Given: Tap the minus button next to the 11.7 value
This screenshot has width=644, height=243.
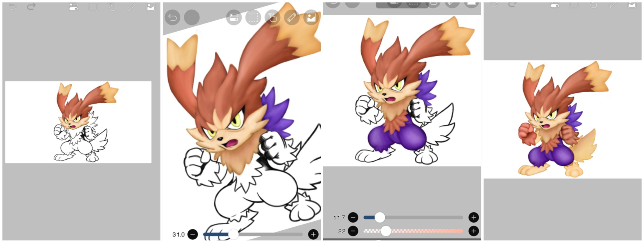Looking at the screenshot, I should [x=353, y=217].
